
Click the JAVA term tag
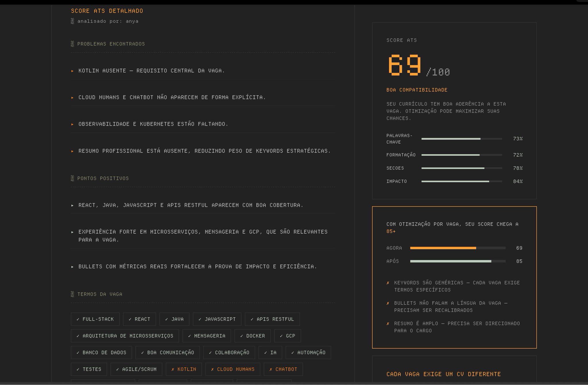[174, 319]
